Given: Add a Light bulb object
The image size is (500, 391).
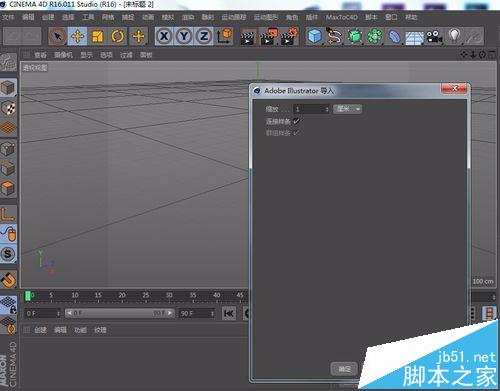Looking at the screenshot, I should point(454,36).
